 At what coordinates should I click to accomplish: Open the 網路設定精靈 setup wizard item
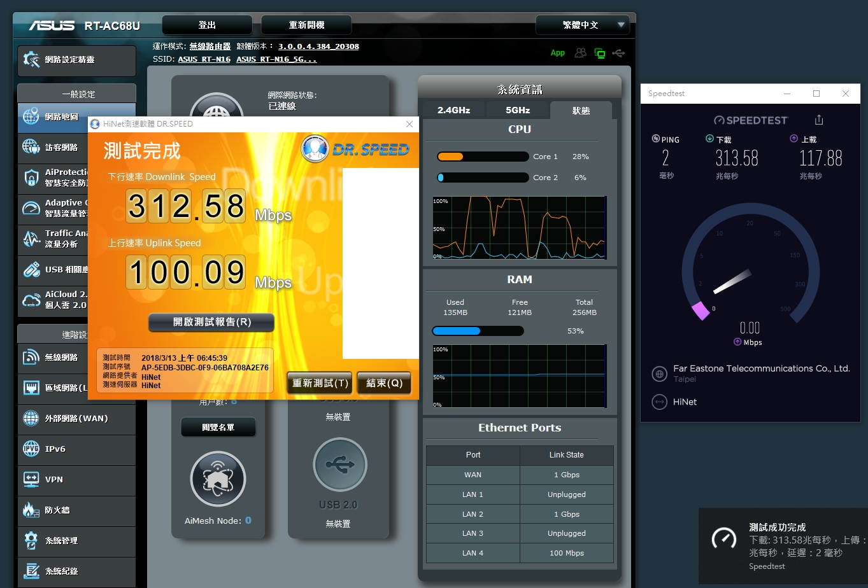coord(77,60)
